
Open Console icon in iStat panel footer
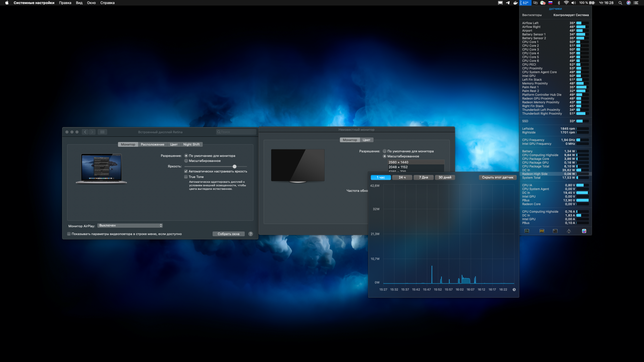(542, 231)
